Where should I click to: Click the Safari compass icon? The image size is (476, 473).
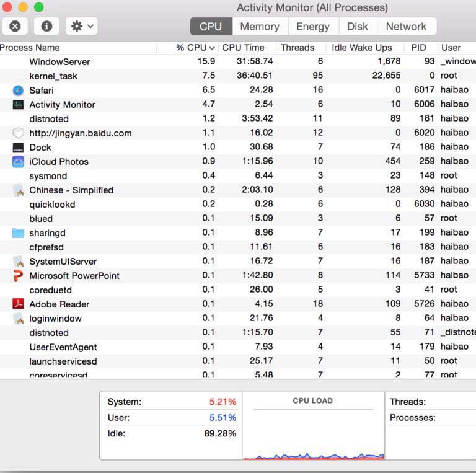coord(18,90)
